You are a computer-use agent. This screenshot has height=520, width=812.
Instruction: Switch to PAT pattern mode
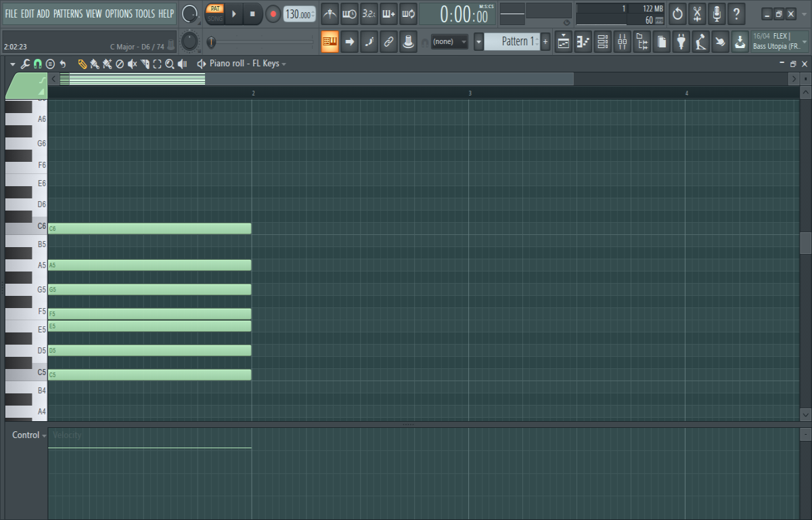tap(215, 9)
